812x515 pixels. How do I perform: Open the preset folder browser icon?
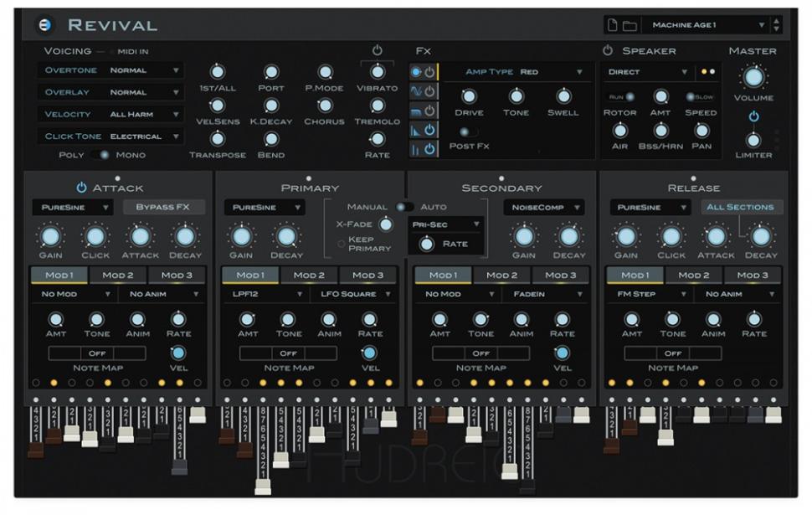pos(630,26)
